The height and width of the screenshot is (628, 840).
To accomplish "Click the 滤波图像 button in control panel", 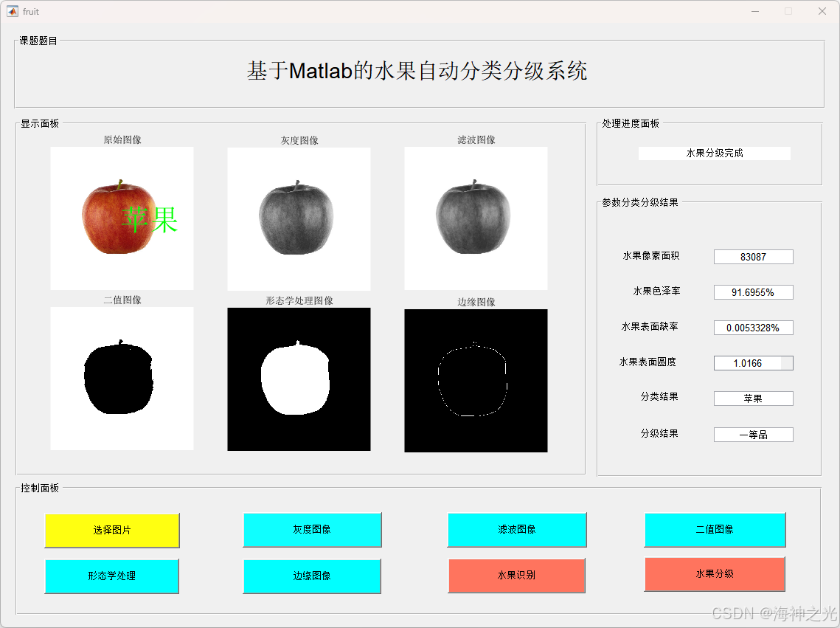I will pos(516,530).
